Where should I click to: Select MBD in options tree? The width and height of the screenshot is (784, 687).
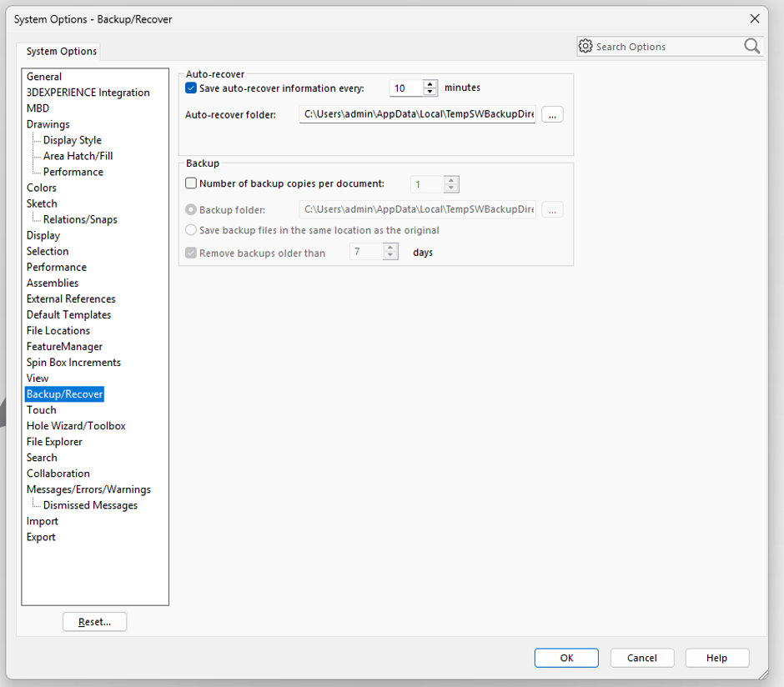tap(38, 108)
